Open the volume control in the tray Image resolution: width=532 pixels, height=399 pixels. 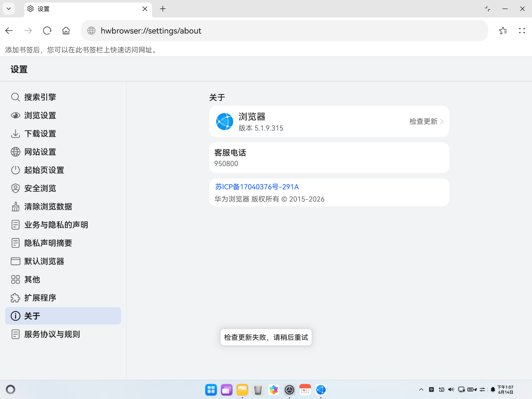point(451,389)
